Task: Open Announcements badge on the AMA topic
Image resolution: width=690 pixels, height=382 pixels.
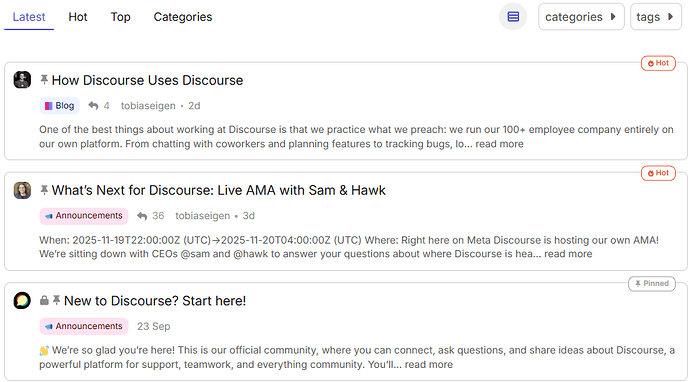Action: click(84, 216)
